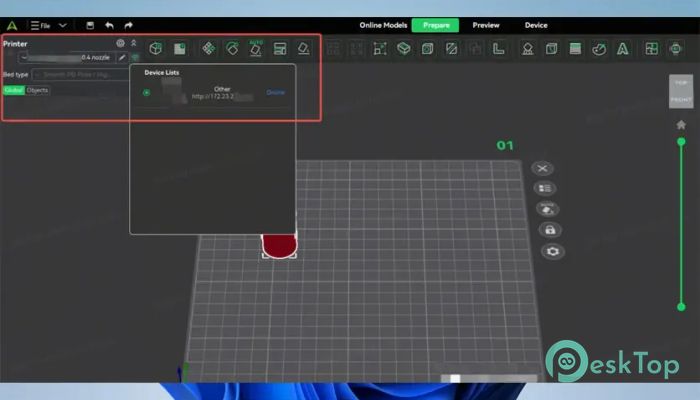Click the green printer connection icon
This screenshot has height=400, width=700.
pyautogui.click(x=135, y=58)
